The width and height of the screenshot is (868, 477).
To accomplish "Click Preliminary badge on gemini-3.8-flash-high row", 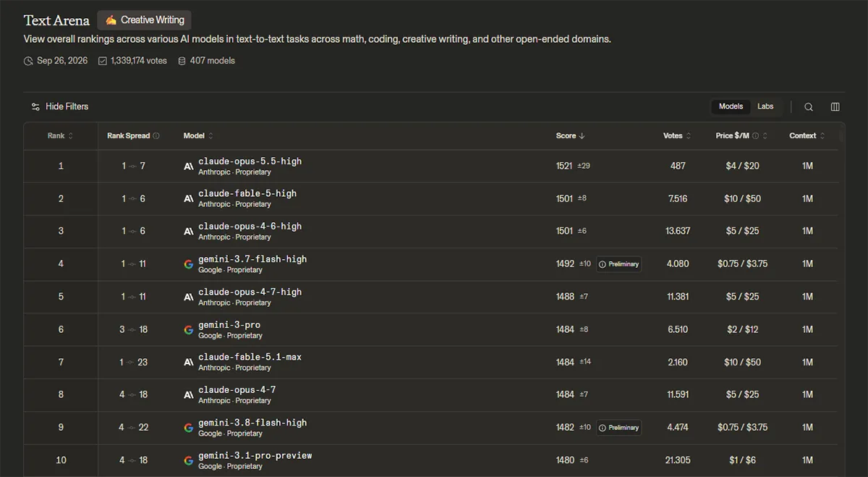I will point(618,428).
